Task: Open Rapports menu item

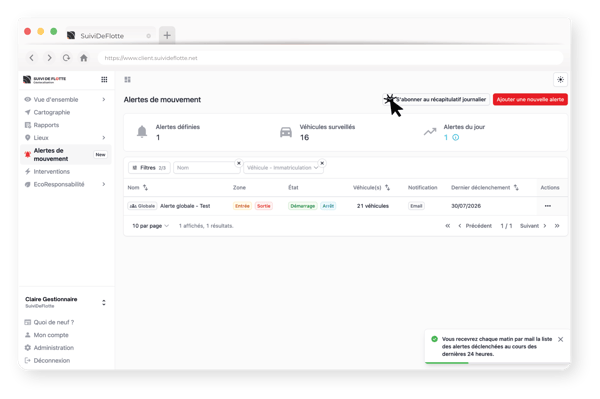Action: click(46, 125)
